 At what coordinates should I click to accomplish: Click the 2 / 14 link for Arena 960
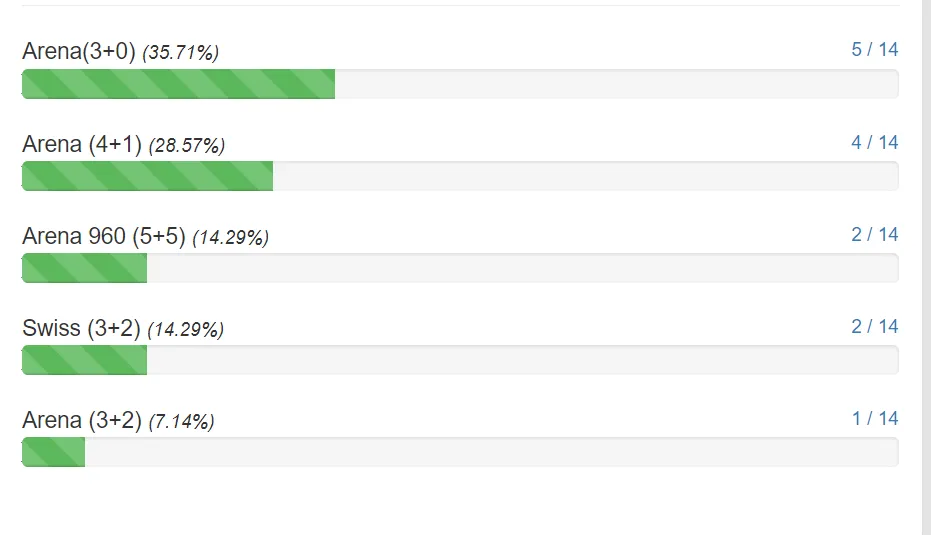click(x=874, y=235)
